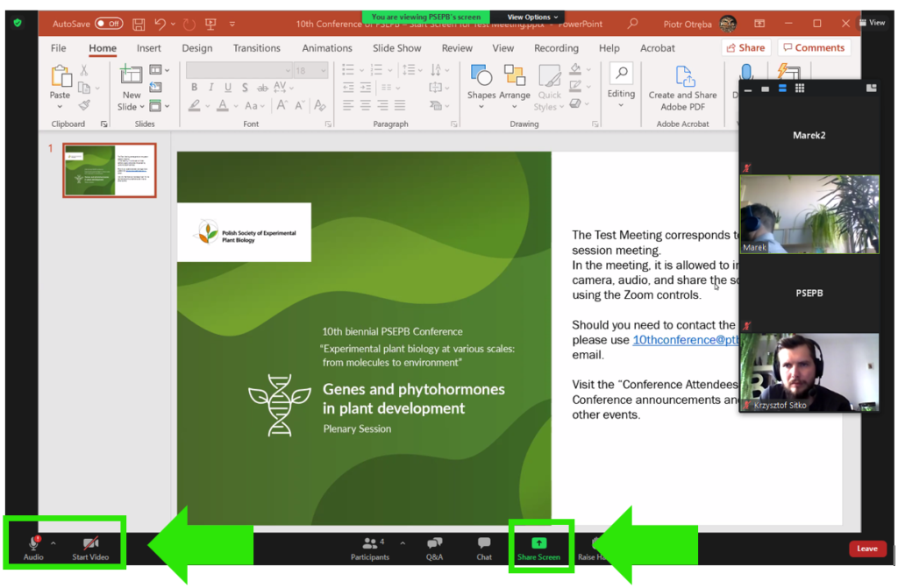Click the Decrease Indent icon in Paragraph group
898x588 pixels.
(348, 88)
